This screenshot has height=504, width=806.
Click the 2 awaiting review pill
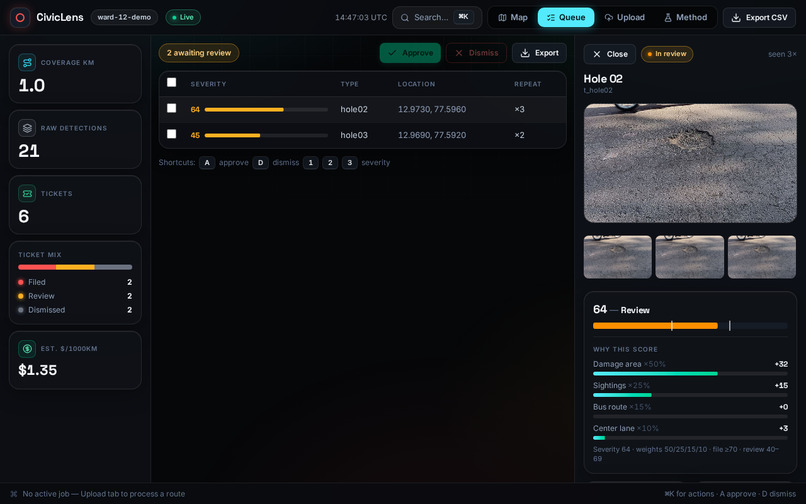pos(199,53)
